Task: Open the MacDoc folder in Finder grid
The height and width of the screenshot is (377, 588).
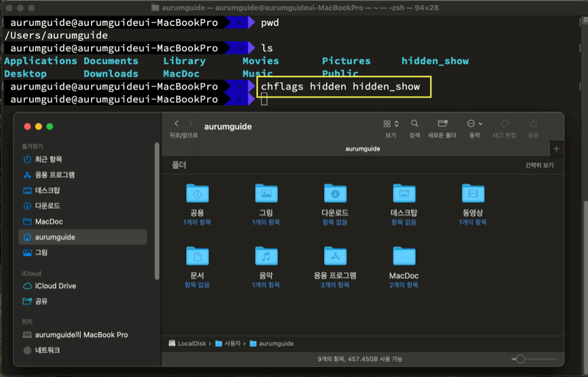Action: pyautogui.click(x=404, y=256)
